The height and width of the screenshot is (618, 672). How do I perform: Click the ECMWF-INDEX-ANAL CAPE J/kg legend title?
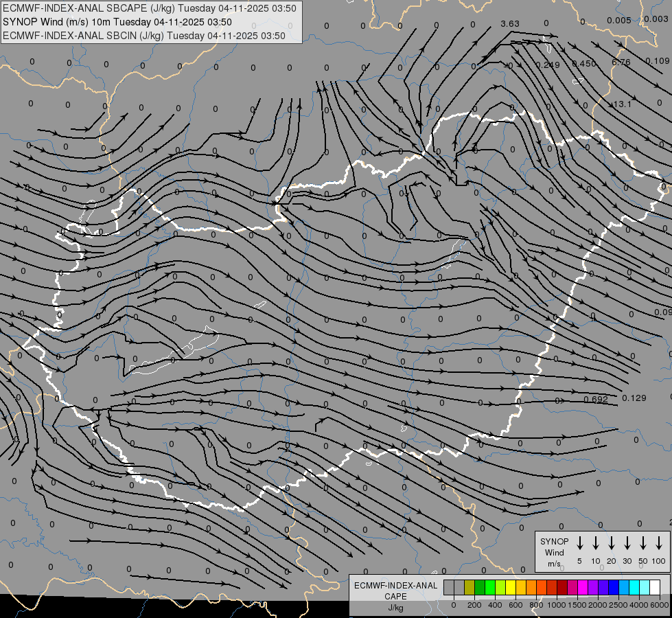click(x=395, y=597)
